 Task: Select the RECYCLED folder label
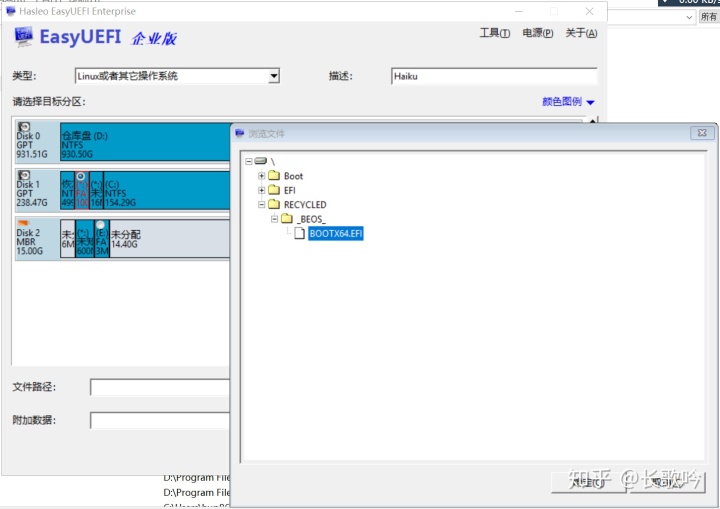pyautogui.click(x=305, y=204)
